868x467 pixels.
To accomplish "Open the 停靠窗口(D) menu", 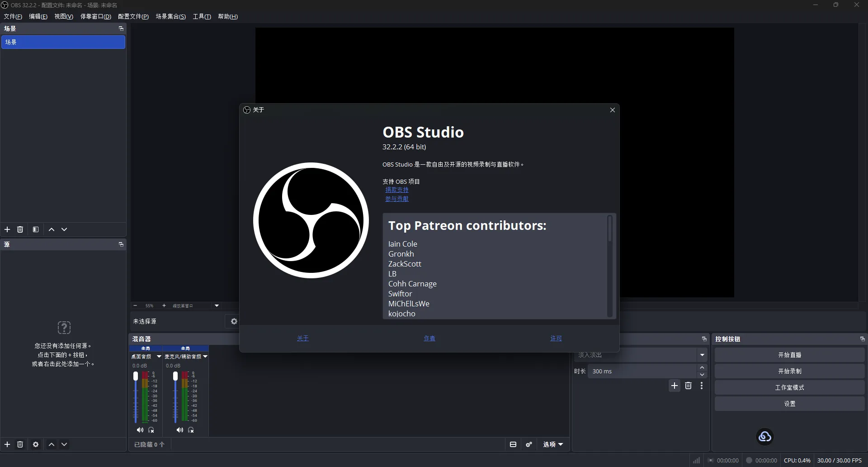I will [x=95, y=16].
